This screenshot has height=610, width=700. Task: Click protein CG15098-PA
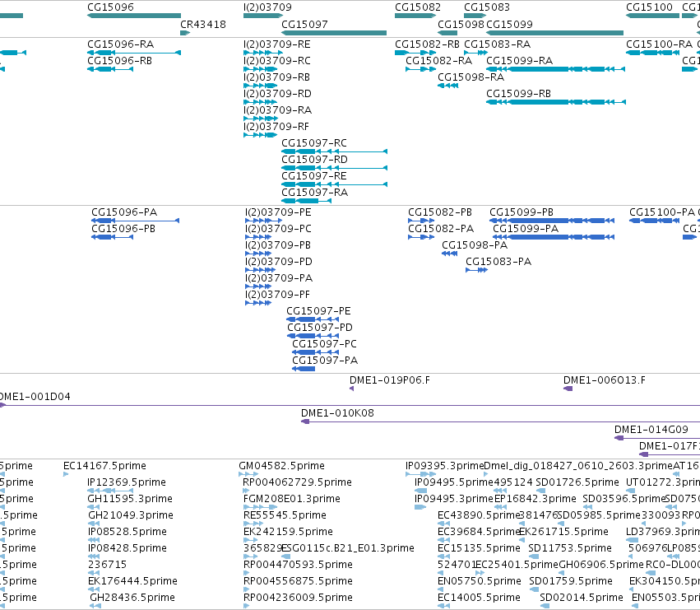475,245
